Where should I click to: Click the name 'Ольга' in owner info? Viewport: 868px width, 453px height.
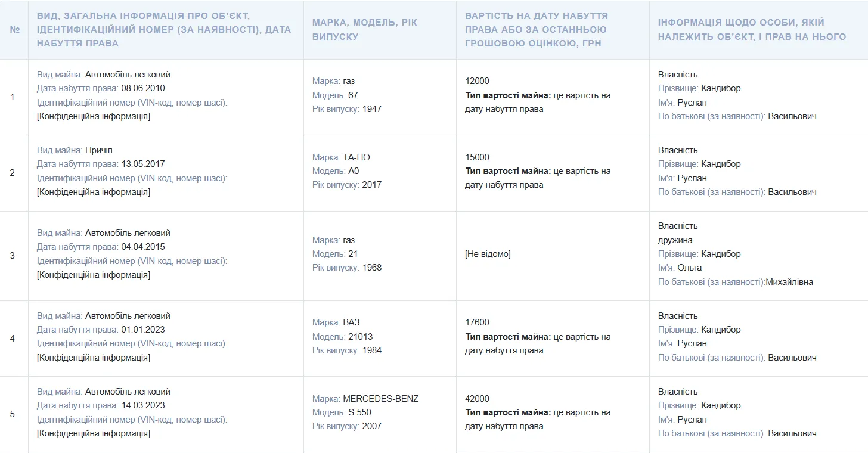click(690, 268)
